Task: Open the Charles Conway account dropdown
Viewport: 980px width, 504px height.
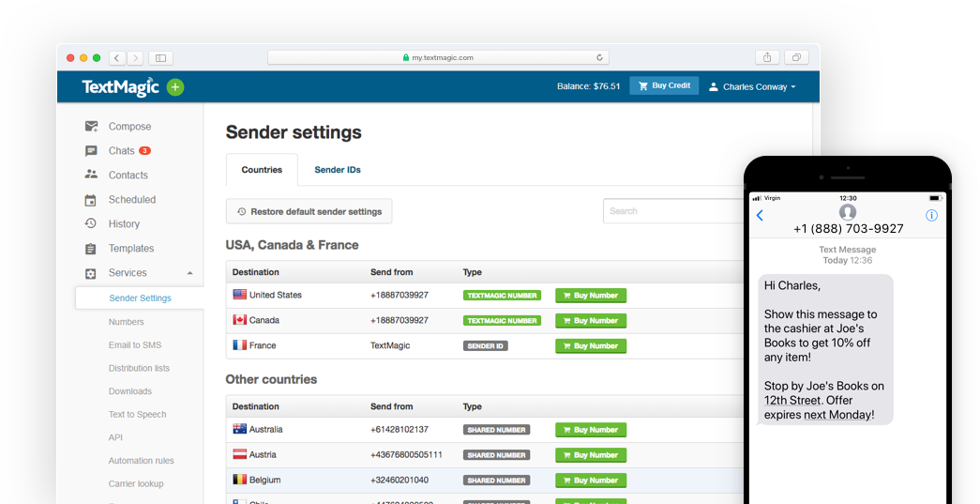Action: pyautogui.click(x=752, y=87)
